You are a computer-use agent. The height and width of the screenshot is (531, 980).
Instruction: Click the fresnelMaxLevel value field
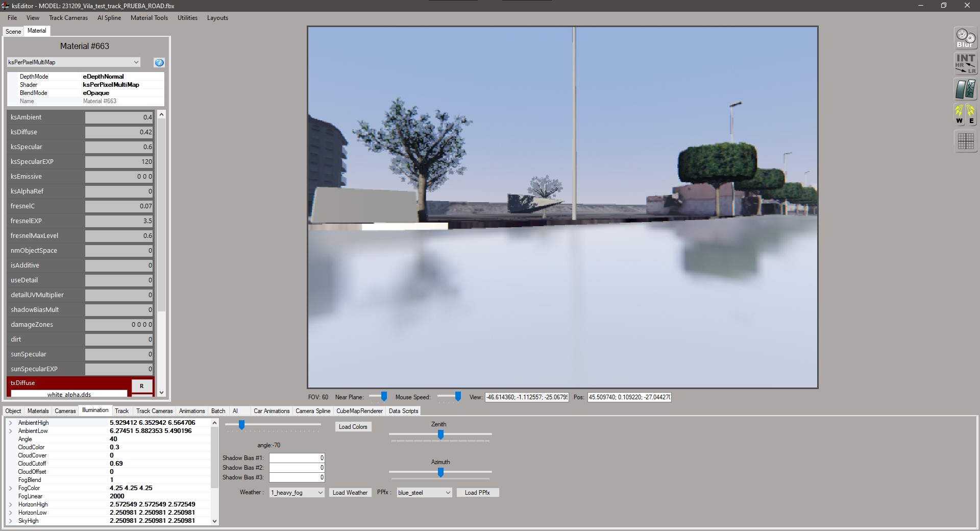point(119,236)
